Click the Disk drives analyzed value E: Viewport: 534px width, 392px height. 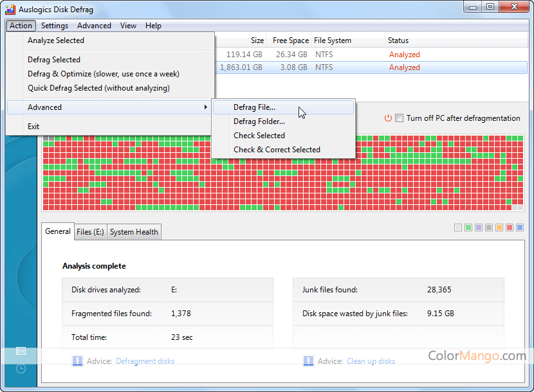click(174, 290)
